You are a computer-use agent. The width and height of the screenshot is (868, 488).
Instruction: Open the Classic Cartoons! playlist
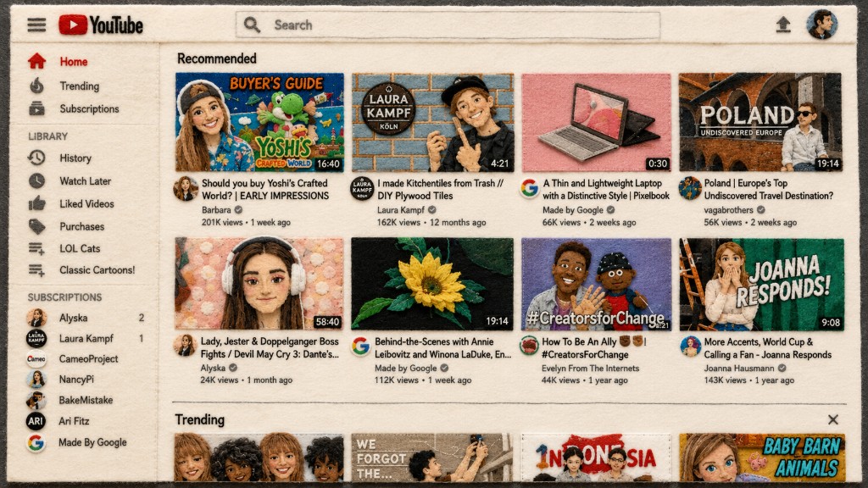[97, 270]
